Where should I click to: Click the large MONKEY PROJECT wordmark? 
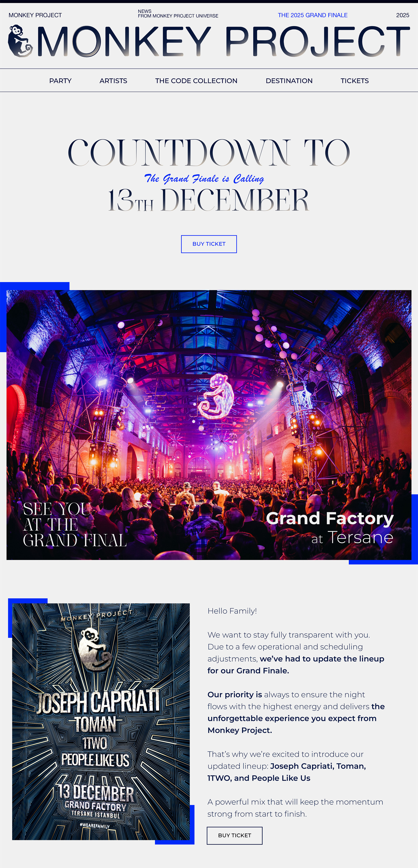223,41
